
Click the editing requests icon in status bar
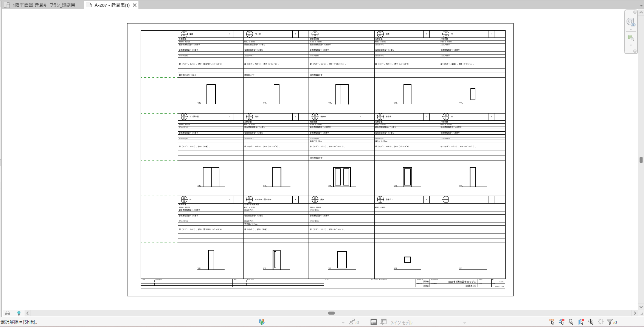(352, 322)
